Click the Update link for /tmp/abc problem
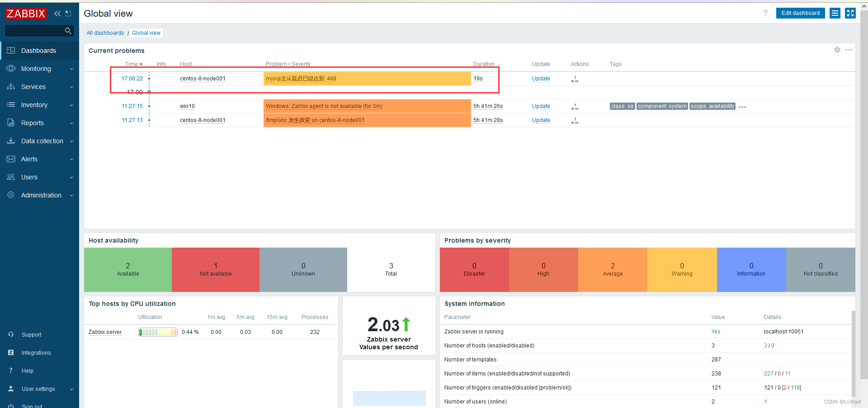Image resolution: width=868 pixels, height=408 pixels. tap(541, 120)
